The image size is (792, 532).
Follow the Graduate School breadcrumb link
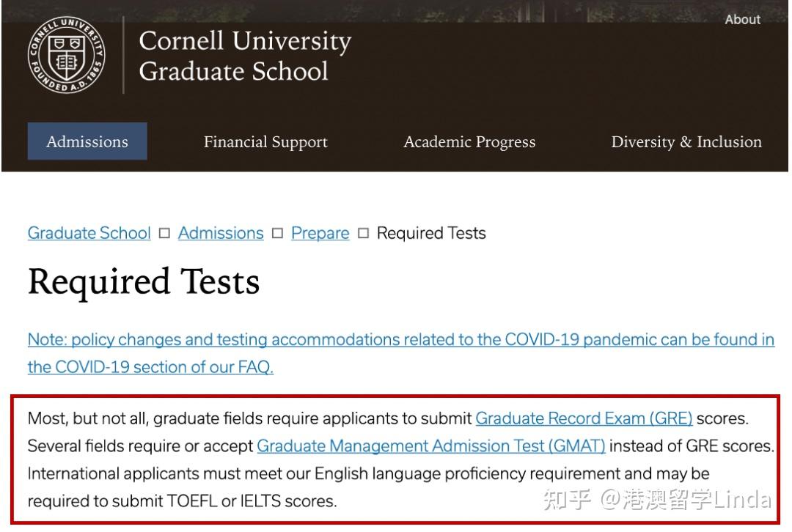pyautogui.click(x=89, y=233)
